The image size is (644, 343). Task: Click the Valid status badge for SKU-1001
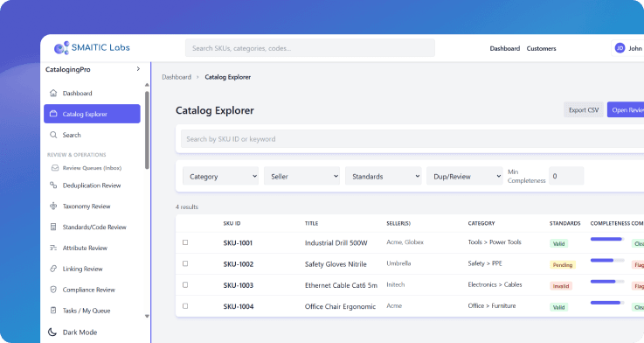[x=559, y=243]
